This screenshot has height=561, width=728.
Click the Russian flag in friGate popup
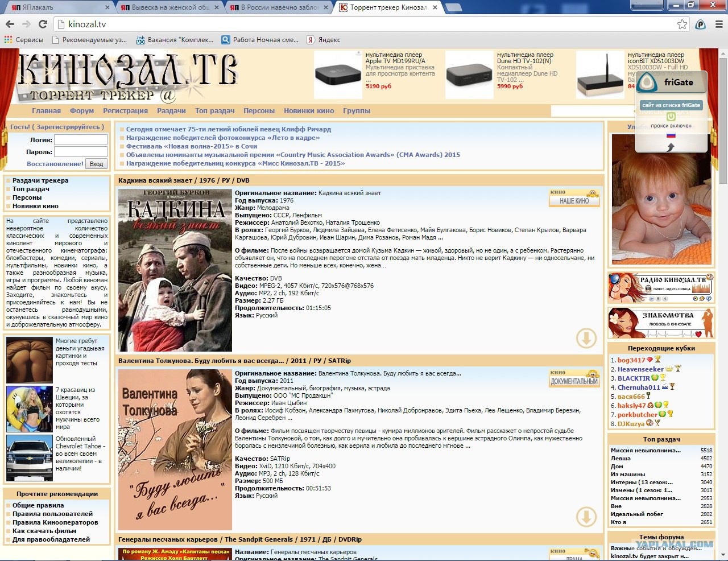coord(671,135)
